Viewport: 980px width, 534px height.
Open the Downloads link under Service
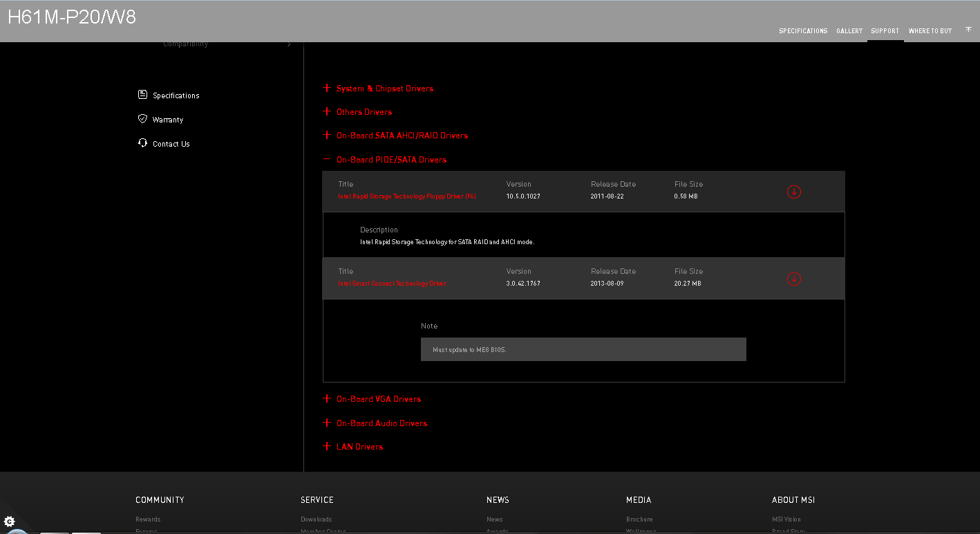point(317,519)
